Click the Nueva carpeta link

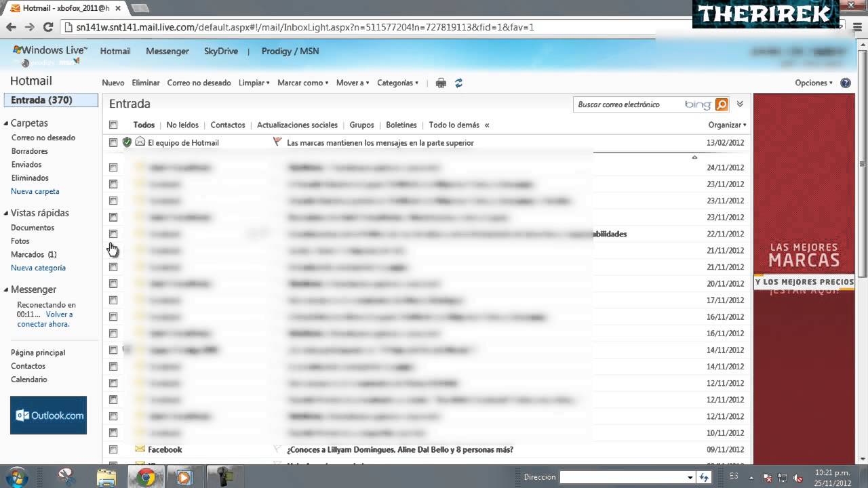pyautogui.click(x=35, y=191)
